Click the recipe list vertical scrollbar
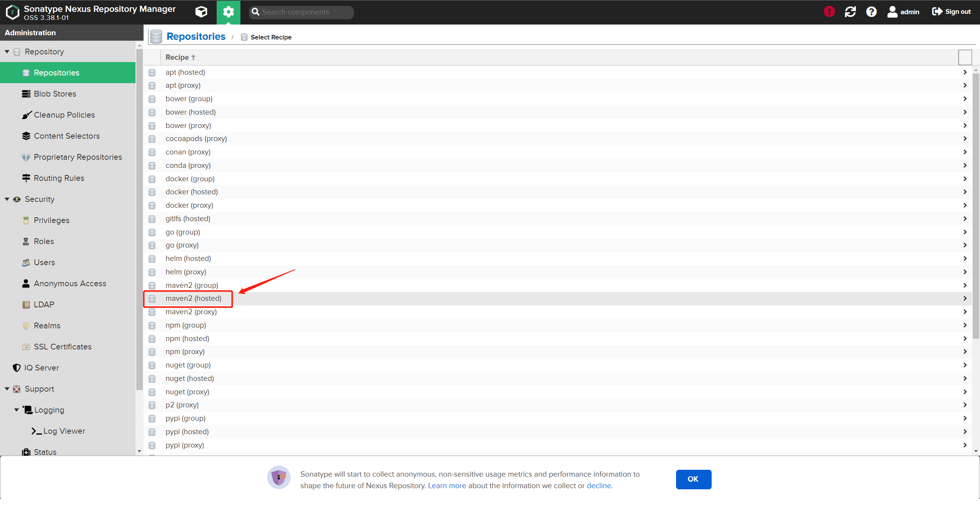The width and height of the screenshot is (980, 510). tap(976, 206)
